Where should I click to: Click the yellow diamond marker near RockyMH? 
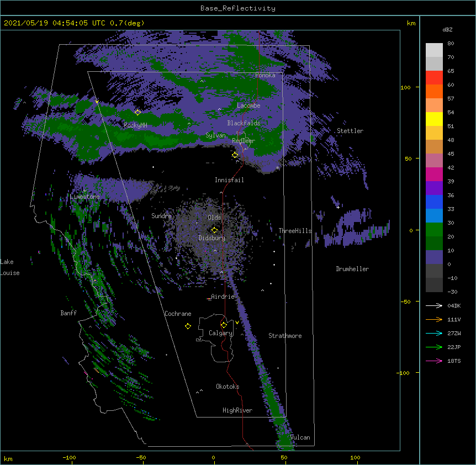(x=138, y=112)
